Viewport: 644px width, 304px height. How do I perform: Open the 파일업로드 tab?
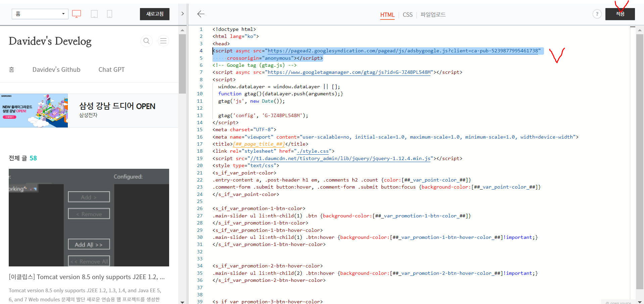pos(433,15)
